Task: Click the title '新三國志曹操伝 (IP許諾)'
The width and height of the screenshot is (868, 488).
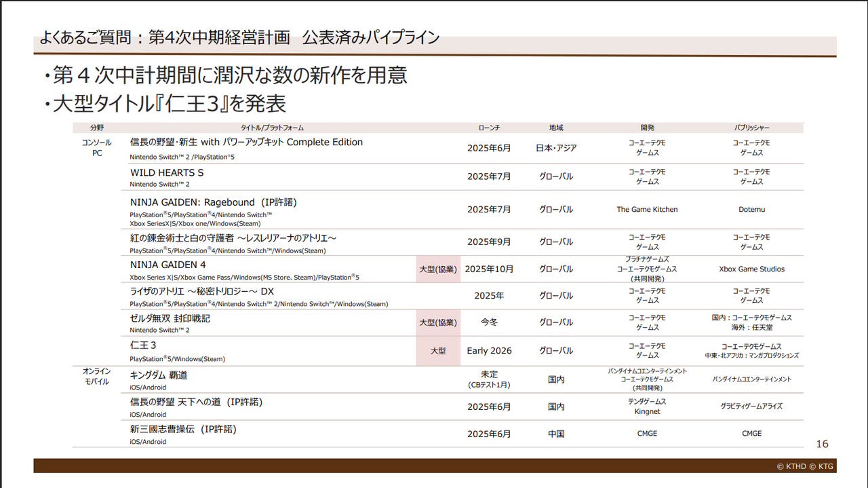Action: coord(183,429)
